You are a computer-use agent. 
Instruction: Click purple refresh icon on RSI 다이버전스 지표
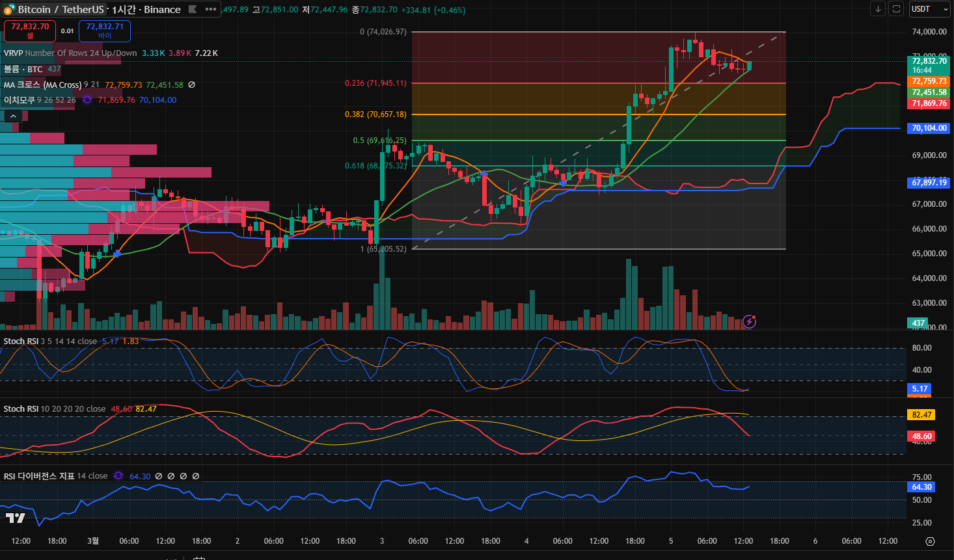(x=118, y=476)
